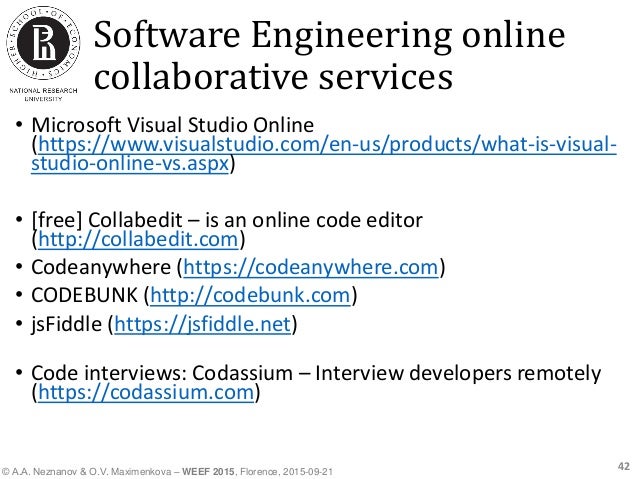Click the 'Code interviews: Codassium' text line
638x479 pixels.
click(x=316, y=373)
